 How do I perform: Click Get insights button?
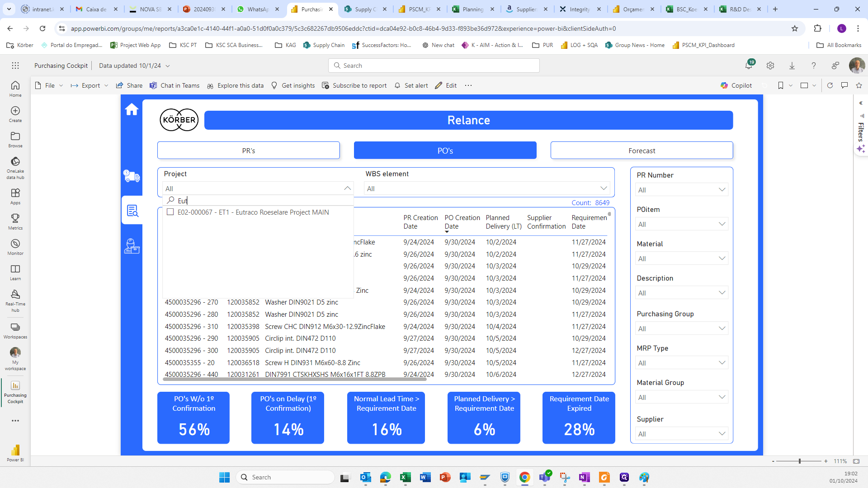point(293,85)
